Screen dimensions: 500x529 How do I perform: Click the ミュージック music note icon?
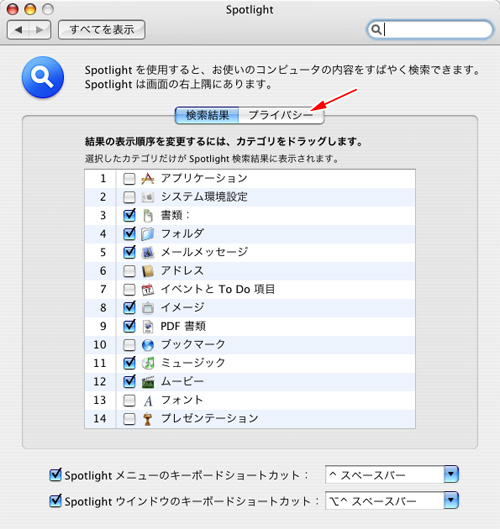point(147,363)
